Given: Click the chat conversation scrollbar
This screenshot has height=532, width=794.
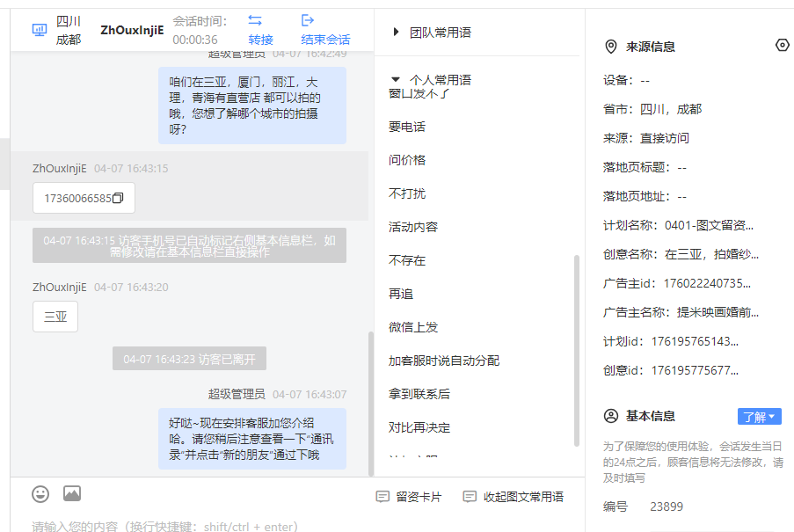Looking at the screenshot, I should [x=371, y=404].
